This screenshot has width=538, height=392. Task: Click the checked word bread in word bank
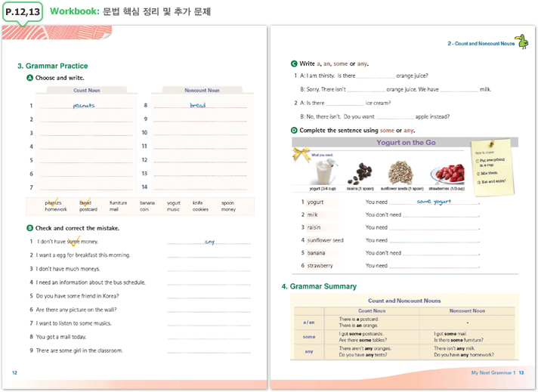pyautogui.click(x=85, y=202)
